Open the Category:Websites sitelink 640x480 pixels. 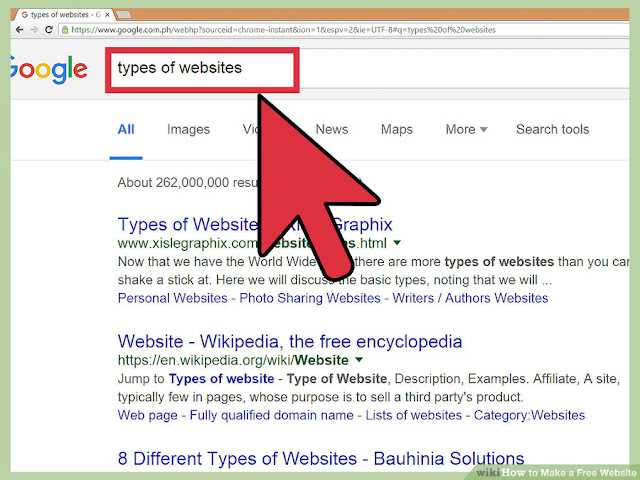(529, 415)
